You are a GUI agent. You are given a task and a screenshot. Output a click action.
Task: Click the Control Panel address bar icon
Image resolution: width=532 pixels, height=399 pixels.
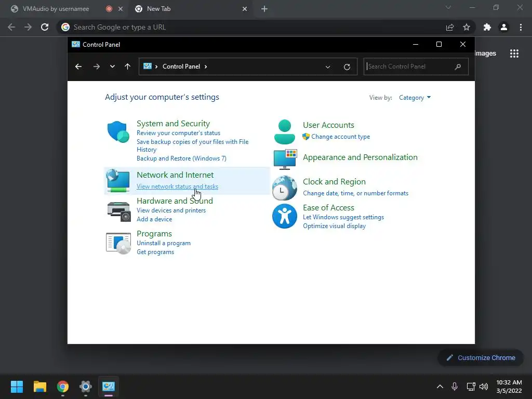(x=147, y=66)
